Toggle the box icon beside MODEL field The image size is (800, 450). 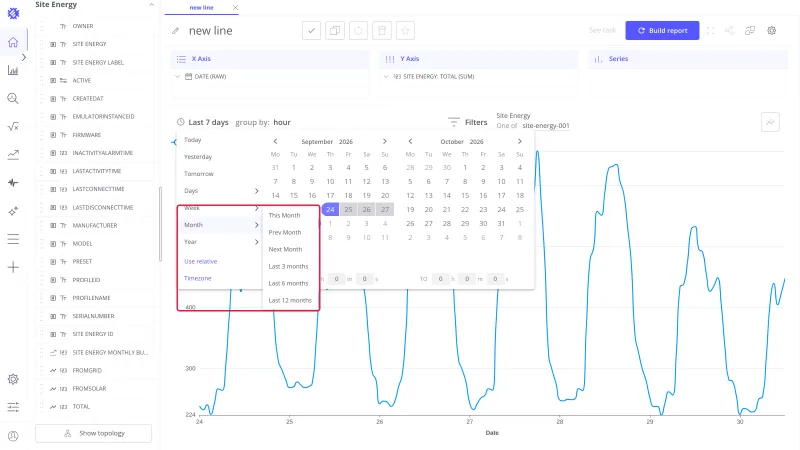pos(53,243)
